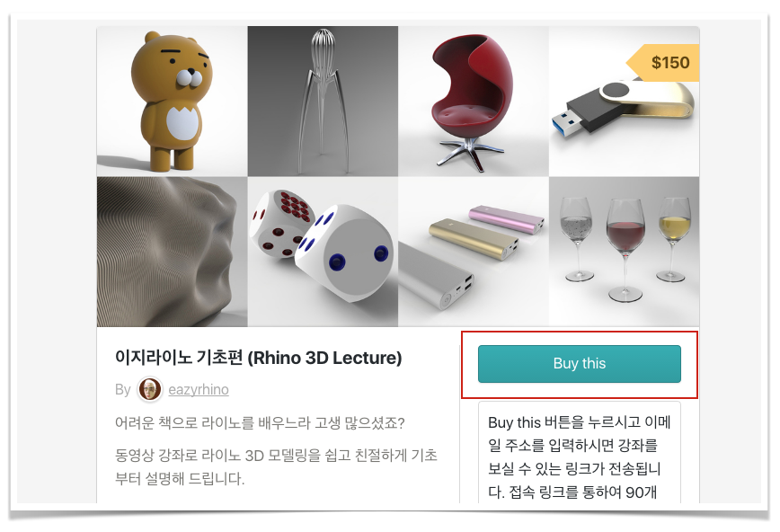Viewport: 780px width, 532px height.
Task: Click the paragraph starting with 어려운 책으로
Action: (x=260, y=423)
